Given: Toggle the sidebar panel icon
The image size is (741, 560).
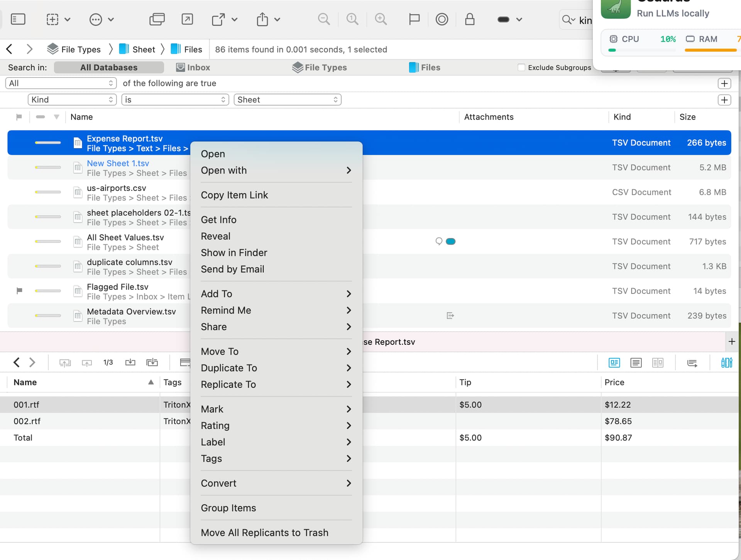Looking at the screenshot, I should [18, 19].
